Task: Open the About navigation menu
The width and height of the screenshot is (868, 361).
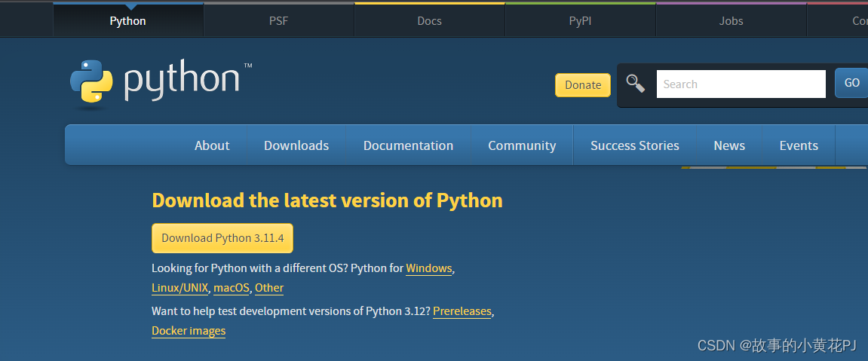Action: (x=212, y=145)
